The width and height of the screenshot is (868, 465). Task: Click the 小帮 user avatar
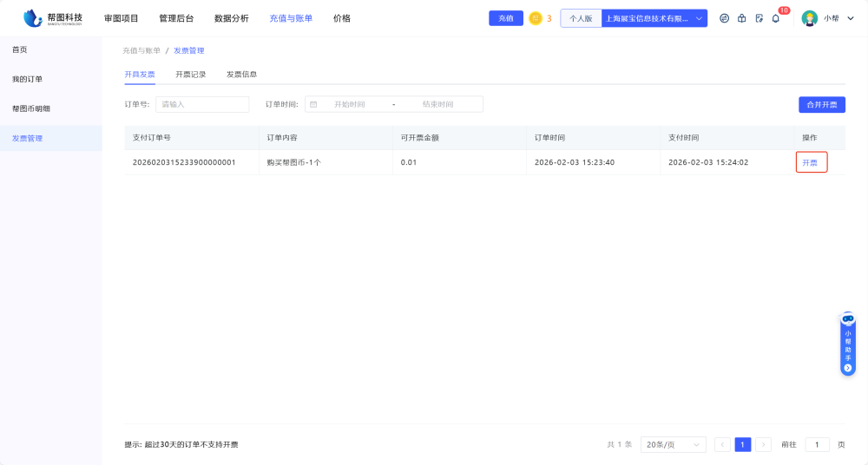(x=809, y=18)
